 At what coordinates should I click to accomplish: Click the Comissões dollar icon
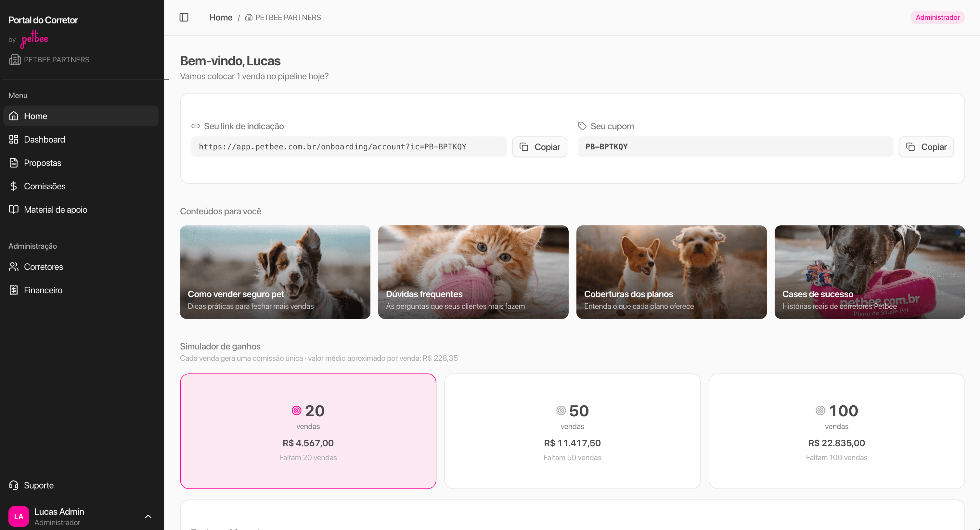(14, 186)
